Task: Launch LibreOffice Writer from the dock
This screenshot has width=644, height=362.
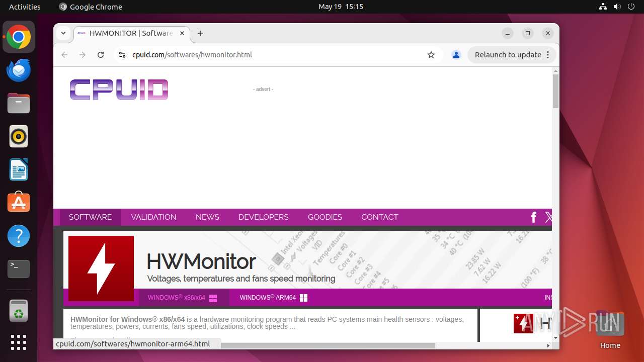Action: pyautogui.click(x=19, y=169)
